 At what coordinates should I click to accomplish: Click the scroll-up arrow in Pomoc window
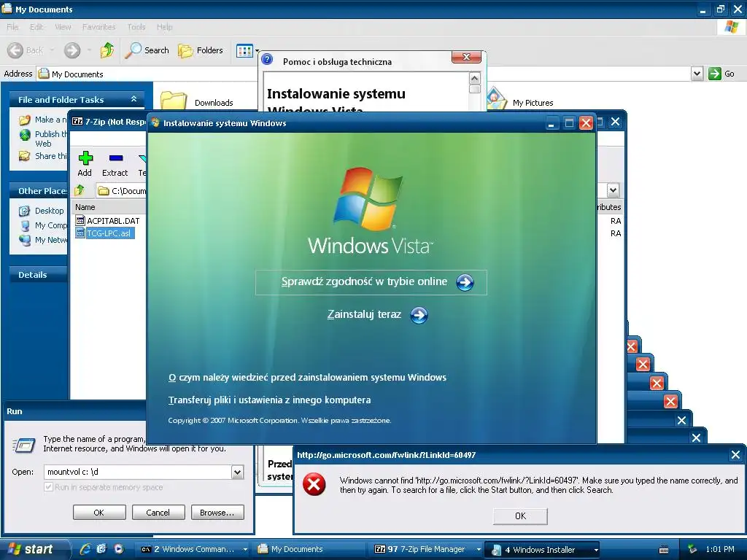474,78
